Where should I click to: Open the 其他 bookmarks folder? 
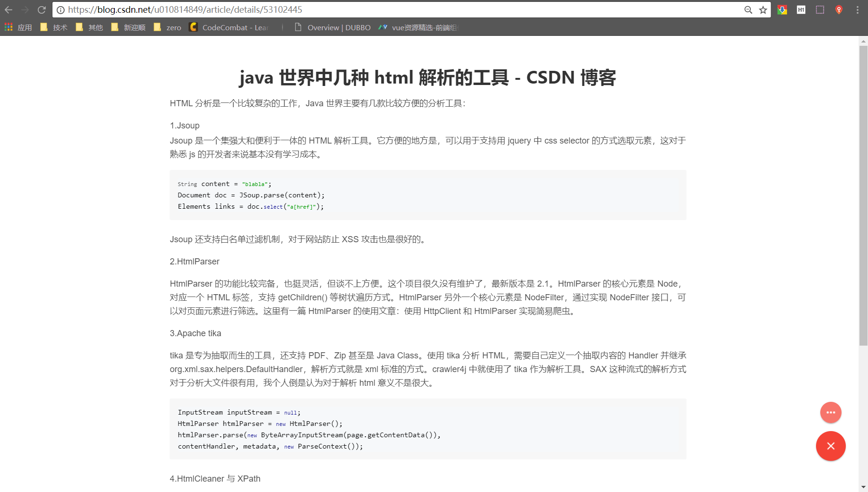coord(89,27)
